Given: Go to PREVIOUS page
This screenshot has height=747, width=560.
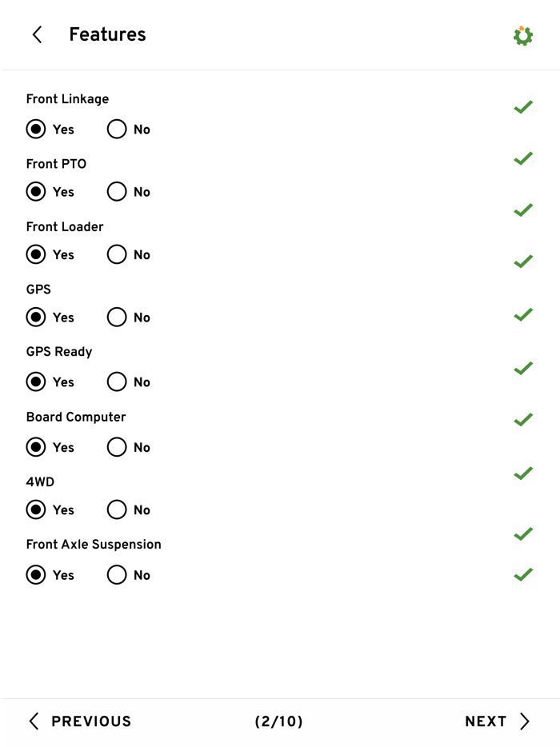Looking at the screenshot, I should click(x=90, y=721).
